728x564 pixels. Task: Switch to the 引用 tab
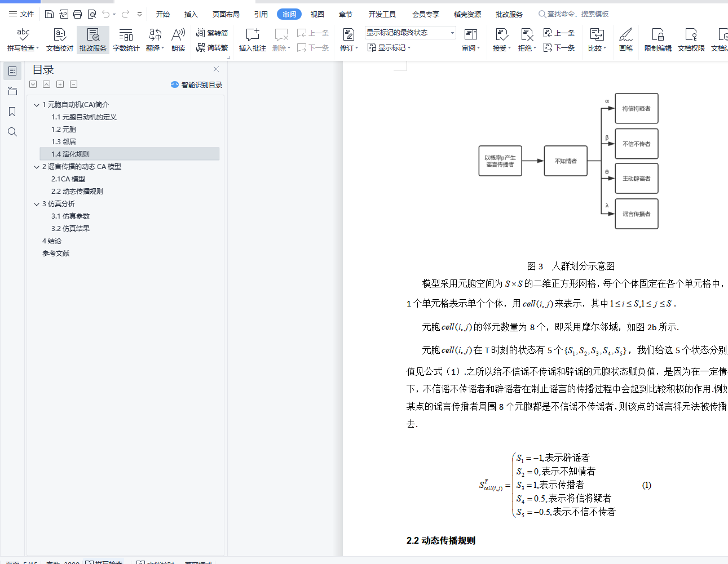261,14
